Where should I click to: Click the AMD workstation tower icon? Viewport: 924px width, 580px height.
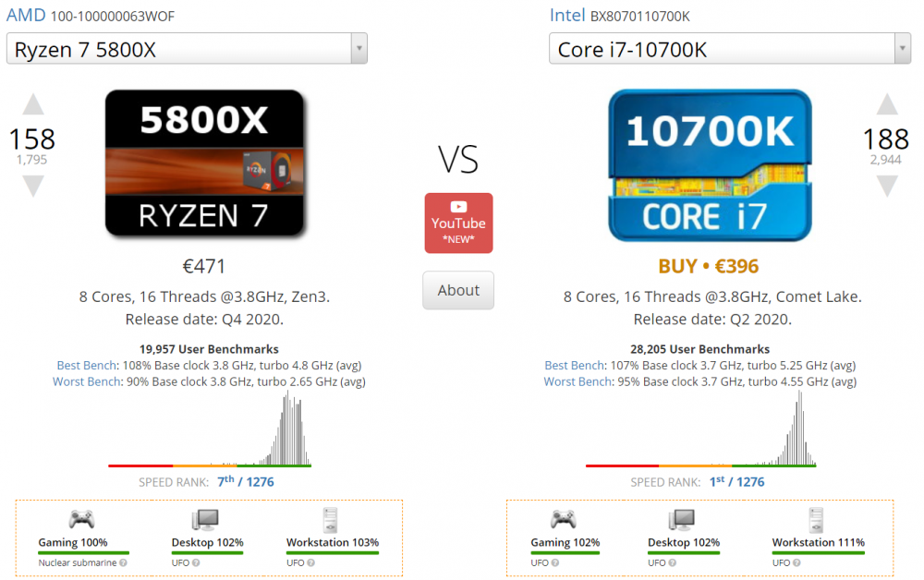(x=329, y=518)
